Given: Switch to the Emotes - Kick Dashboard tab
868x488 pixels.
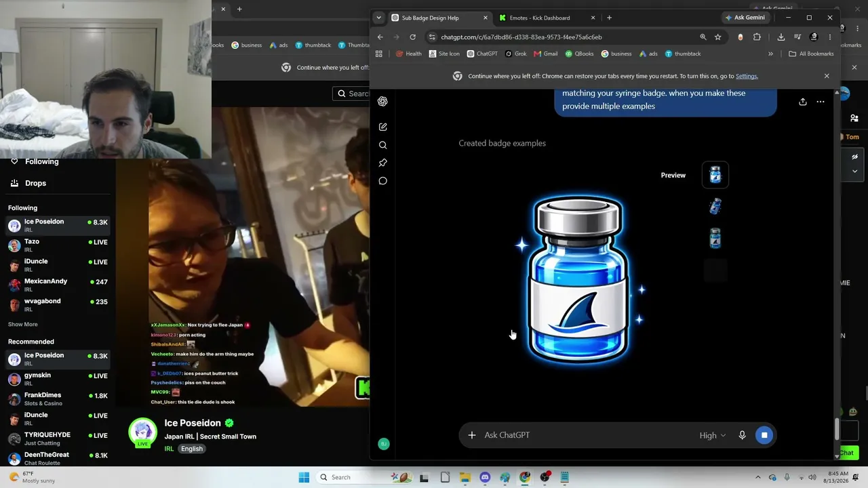Looking at the screenshot, I should (x=548, y=18).
